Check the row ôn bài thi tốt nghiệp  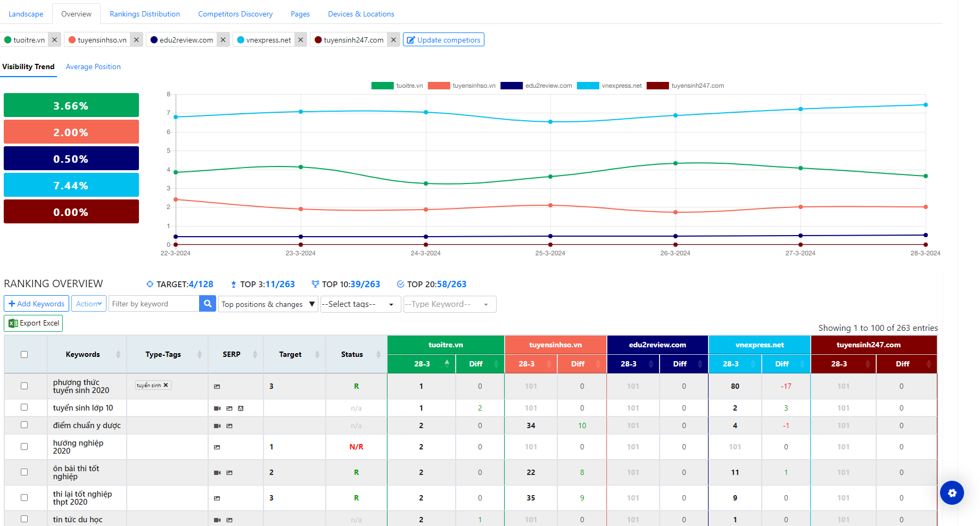[24, 472]
